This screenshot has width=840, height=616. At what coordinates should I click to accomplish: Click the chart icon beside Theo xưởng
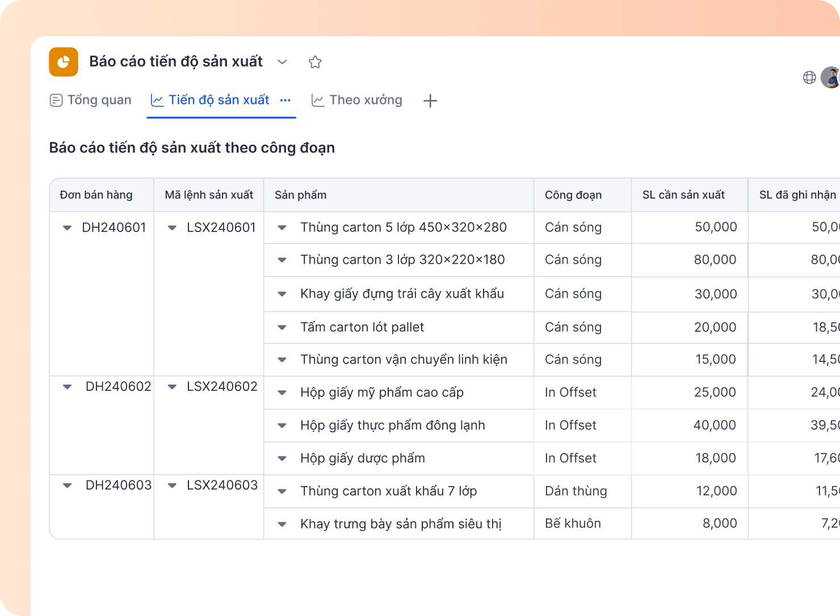[318, 100]
